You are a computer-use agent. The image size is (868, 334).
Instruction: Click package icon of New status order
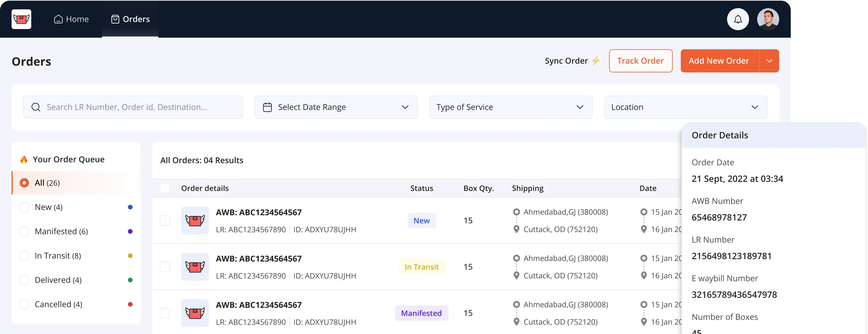[x=195, y=220]
